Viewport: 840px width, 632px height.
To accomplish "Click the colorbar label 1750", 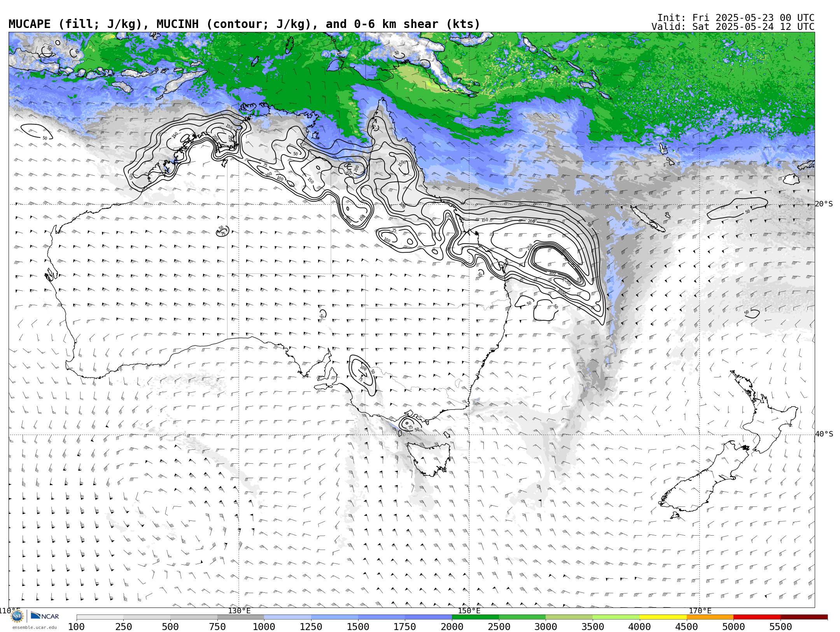I will pos(405,627).
